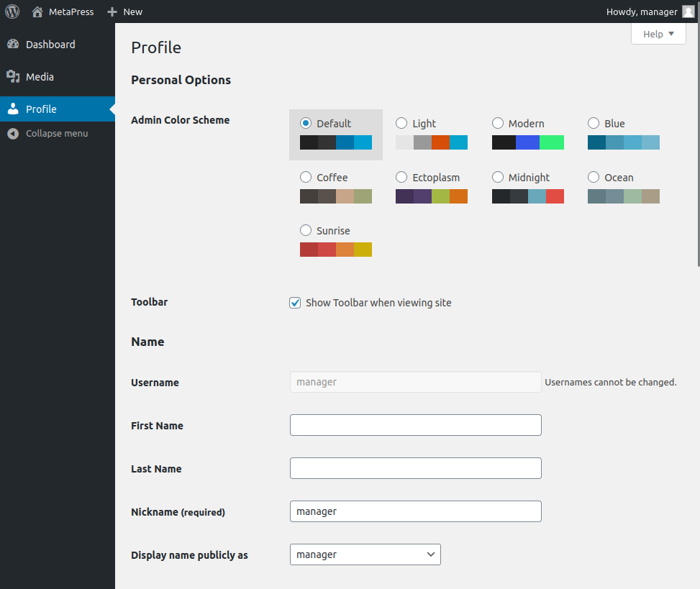Select the Sunrise admin color scheme
The image size is (700, 589).
coord(306,231)
